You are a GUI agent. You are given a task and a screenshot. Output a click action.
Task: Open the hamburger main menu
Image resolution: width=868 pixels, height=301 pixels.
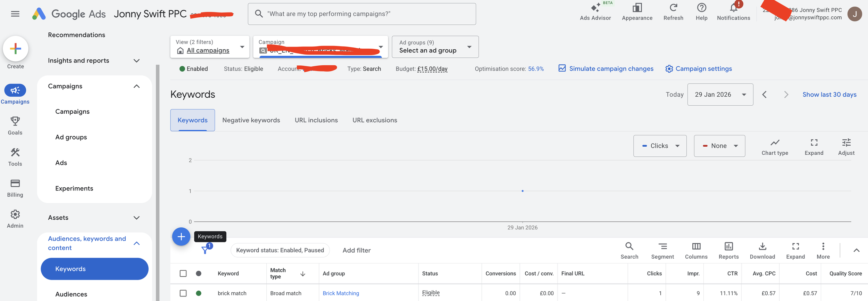pos(15,14)
